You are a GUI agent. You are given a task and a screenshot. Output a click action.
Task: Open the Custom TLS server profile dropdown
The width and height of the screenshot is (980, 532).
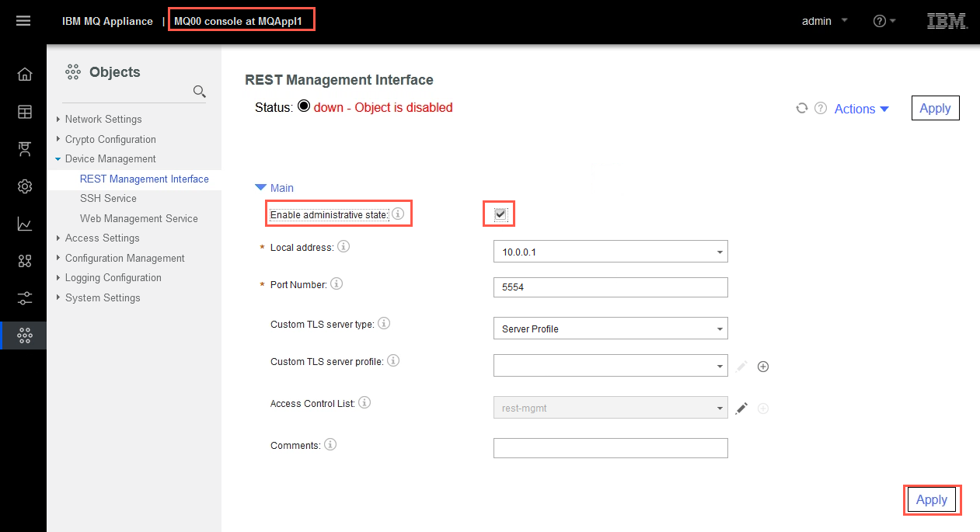[x=611, y=366]
